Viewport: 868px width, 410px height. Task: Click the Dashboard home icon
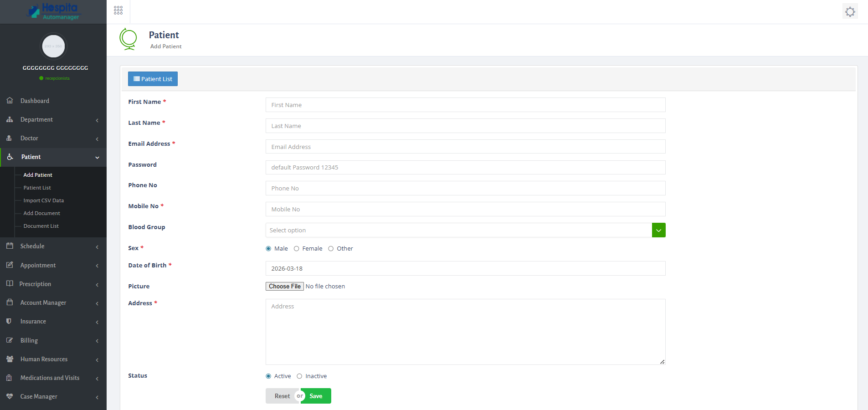pos(10,100)
